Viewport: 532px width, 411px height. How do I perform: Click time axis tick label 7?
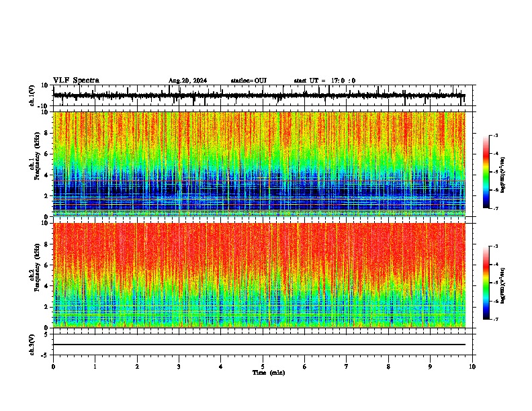[347, 367]
